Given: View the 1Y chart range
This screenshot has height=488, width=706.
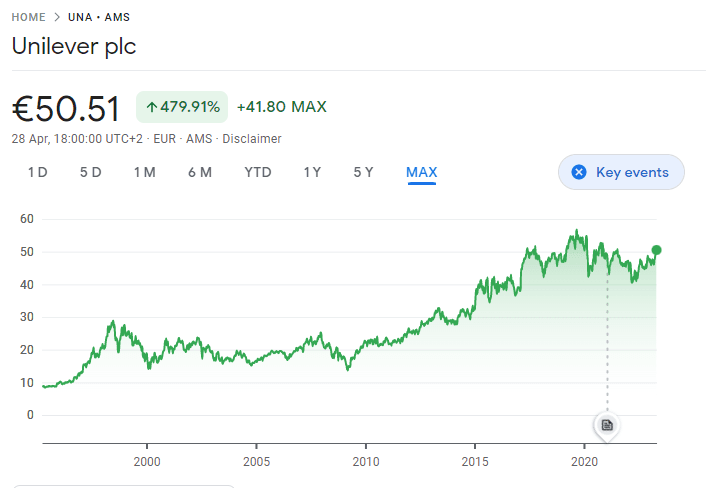Looking at the screenshot, I should pyautogui.click(x=312, y=172).
